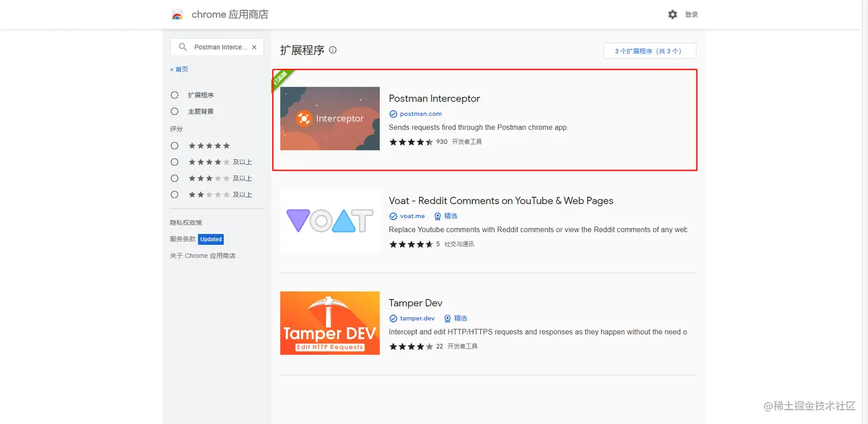Select two stars 及以上 radio
The image size is (868, 424).
coord(175,195)
